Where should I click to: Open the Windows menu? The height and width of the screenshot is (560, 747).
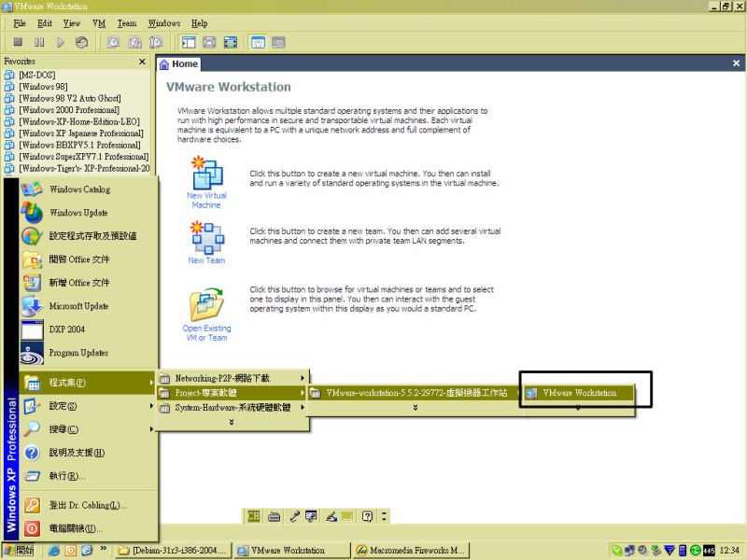[x=164, y=23]
